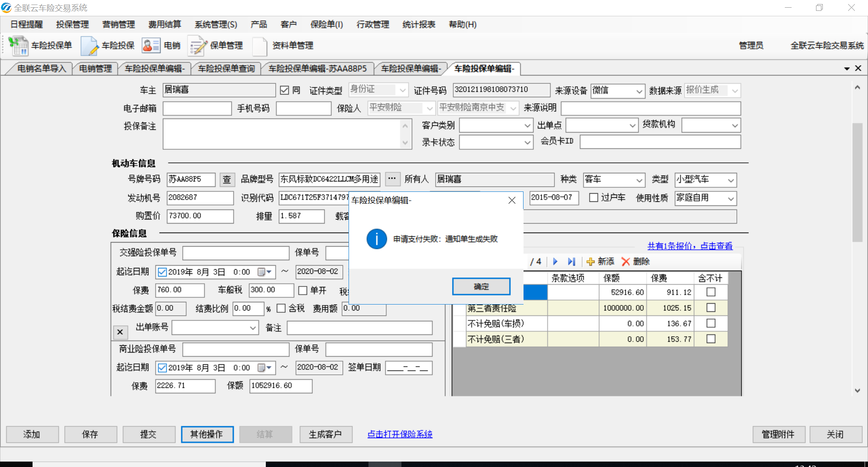The image size is (868, 467).
Task: Click the 资料单管理 document icon
Action: coord(259,45)
